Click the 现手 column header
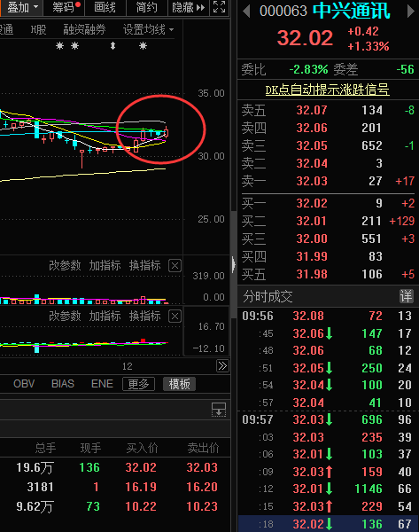The height and width of the screenshot is (532, 419). coord(90,448)
